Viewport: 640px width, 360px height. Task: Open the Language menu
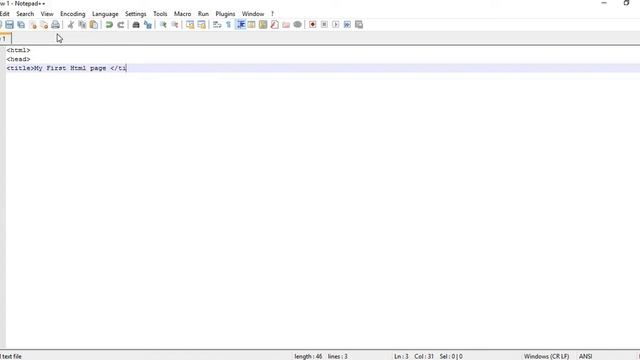point(105,14)
